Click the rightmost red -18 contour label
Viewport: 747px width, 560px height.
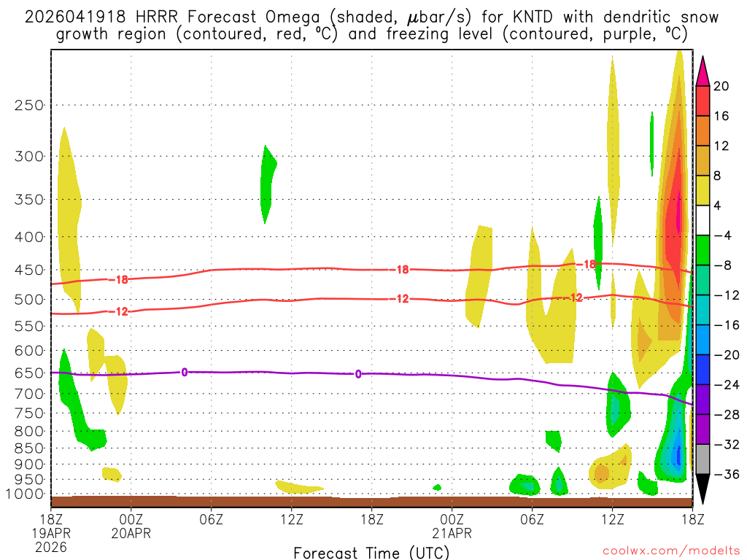pyautogui.click(x=587, y=264)
